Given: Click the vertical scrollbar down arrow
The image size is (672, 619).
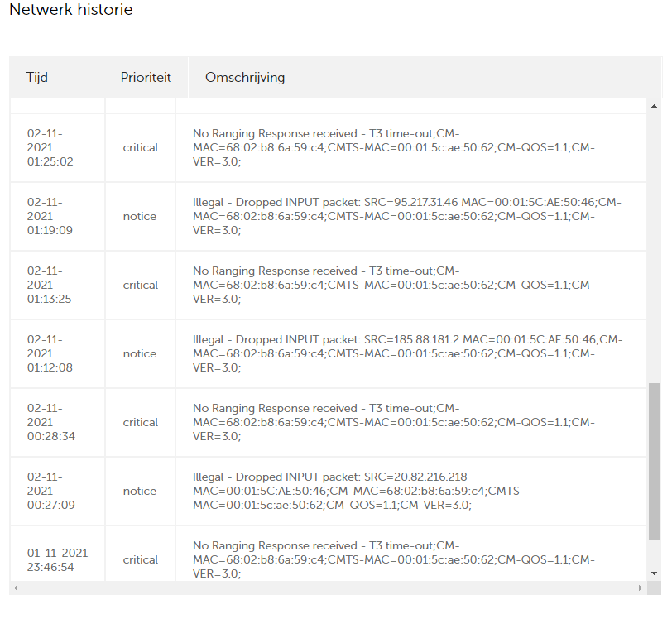Looking at the screenshot, I should [655, 573].
